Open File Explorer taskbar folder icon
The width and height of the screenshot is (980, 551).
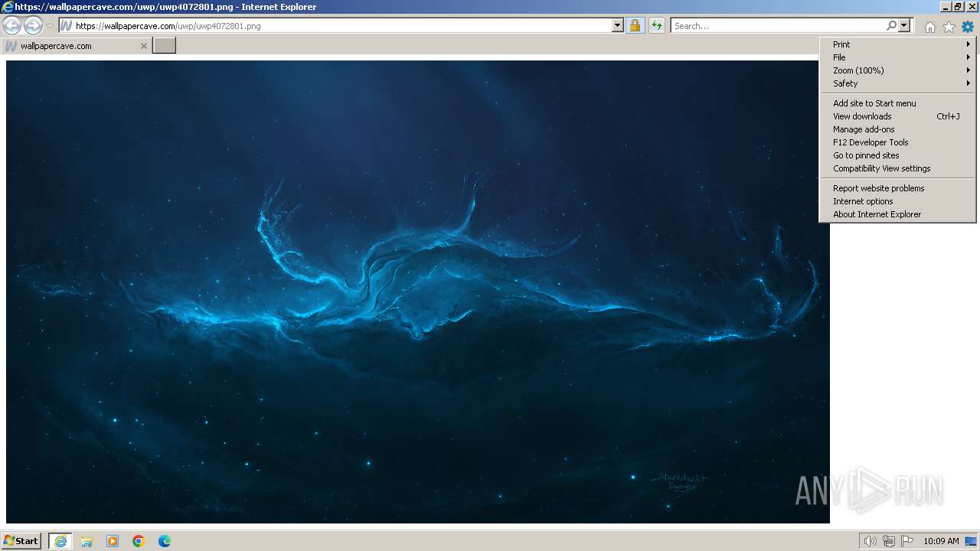[87, 541]
